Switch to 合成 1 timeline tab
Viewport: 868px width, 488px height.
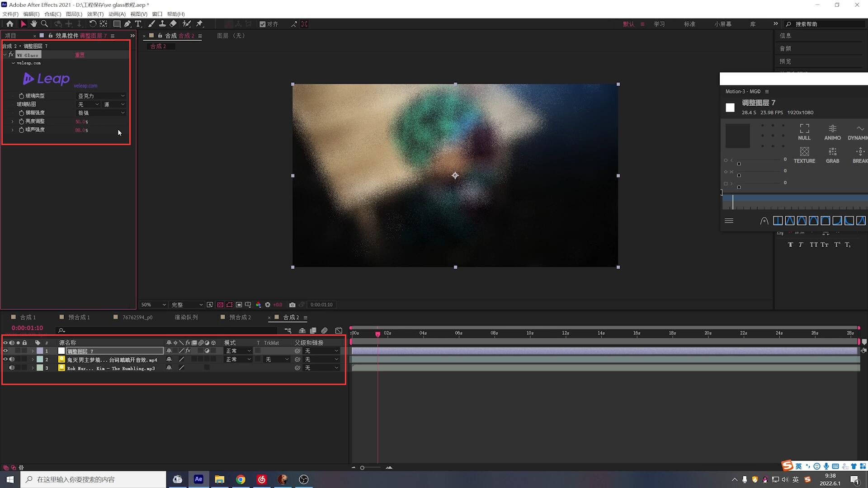(28, 318)
